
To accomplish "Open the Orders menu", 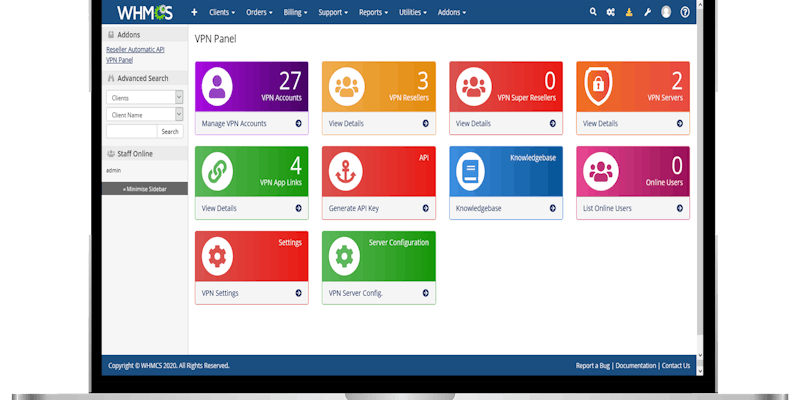I will pyautogui.click(x=259, y=12).
